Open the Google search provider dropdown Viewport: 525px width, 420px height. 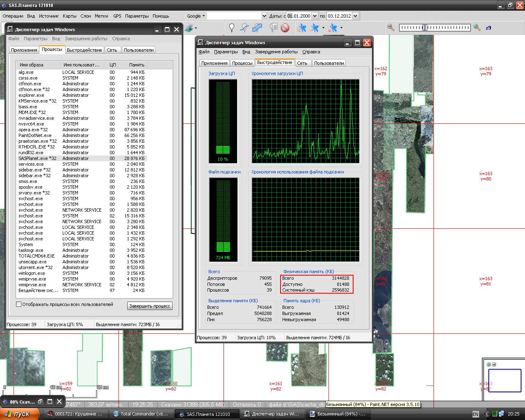click(196, 16)
